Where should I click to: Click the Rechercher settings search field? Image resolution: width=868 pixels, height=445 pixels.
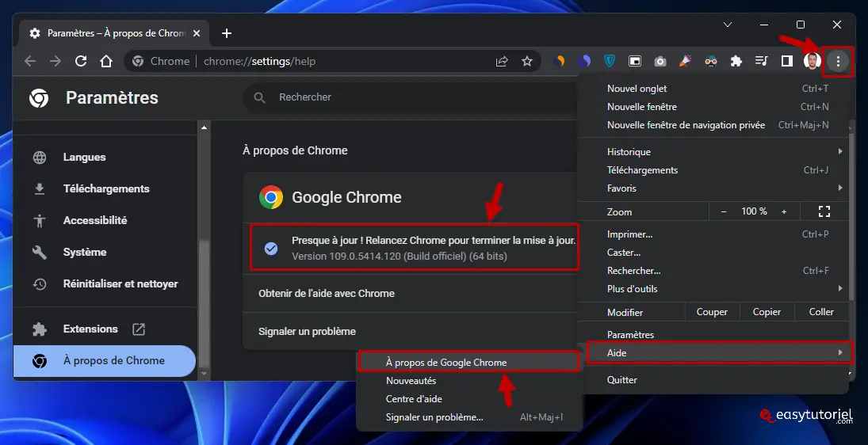[412, 97]
